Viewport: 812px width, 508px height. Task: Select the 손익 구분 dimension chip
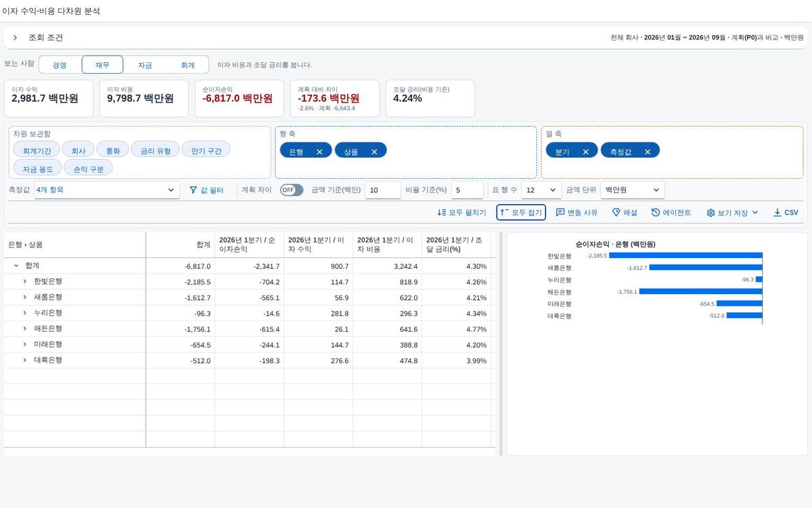[x=89, y=169]
